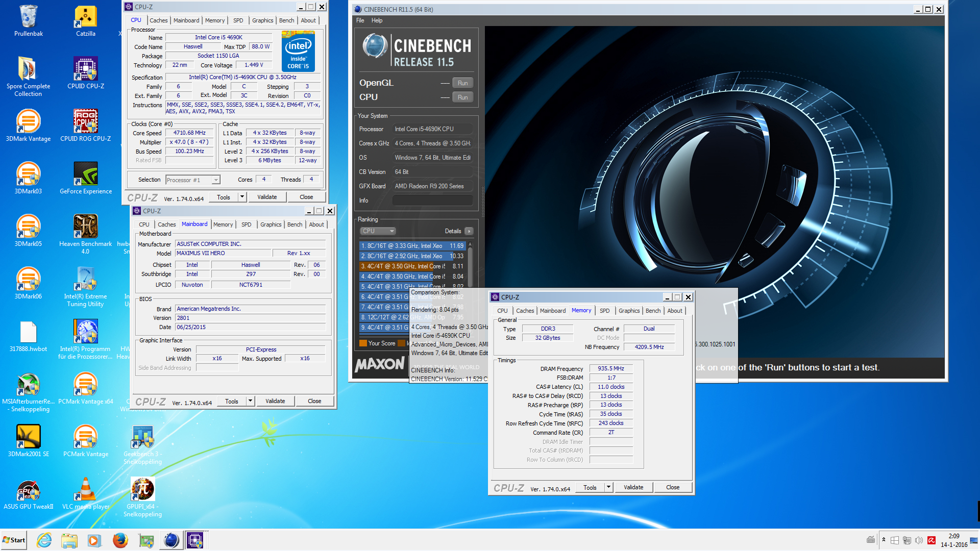The image size is (980, 551).
Task: Launch the VLC media player shortcut
Action: [x=86, y=494]
